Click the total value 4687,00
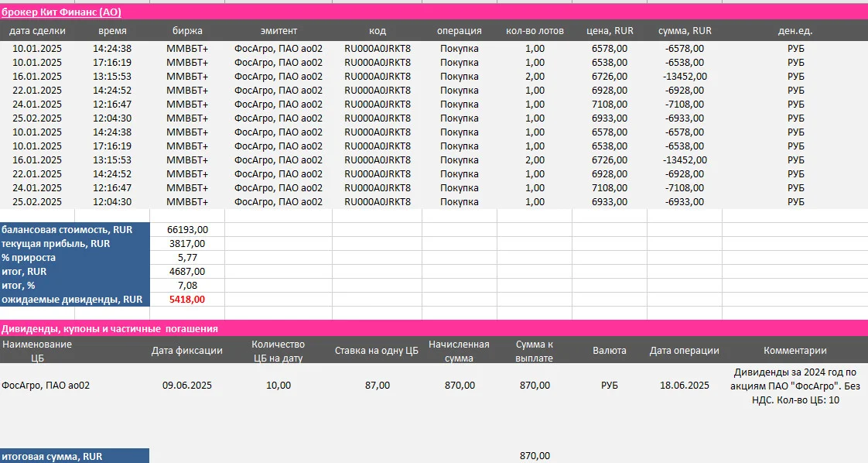Image resolution: width=868 pixels, height=463 pixels. coord(187,272)
